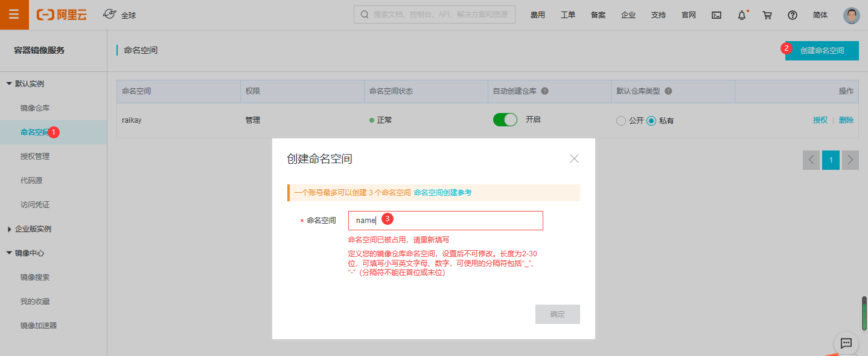Open the shopping cart icon
Screen dimensions: 868x356
(767, 15)
